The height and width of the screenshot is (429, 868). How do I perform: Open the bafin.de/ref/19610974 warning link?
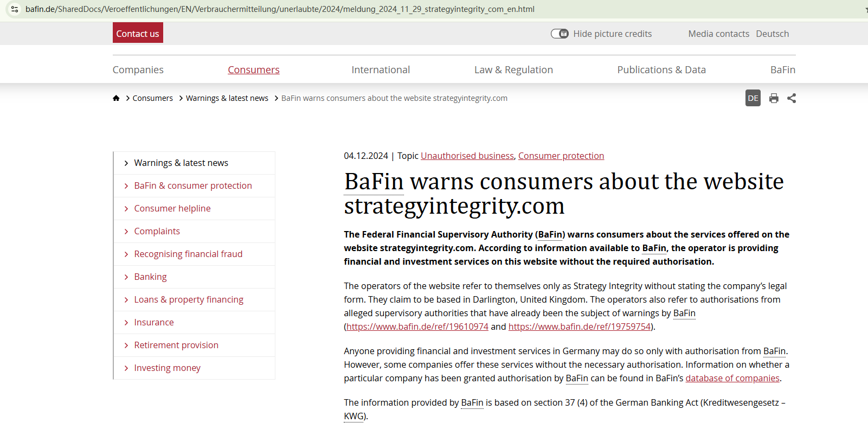(417, 326)
